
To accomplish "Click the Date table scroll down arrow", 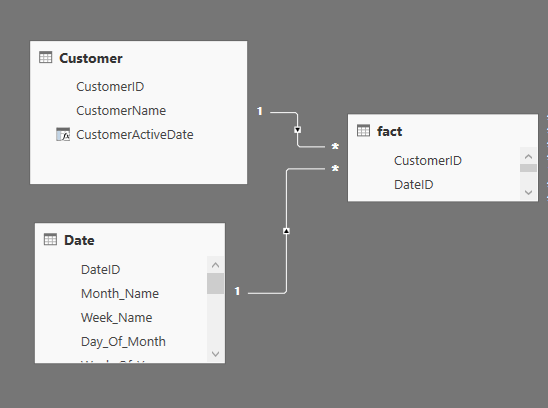I will click(x=215, y=354).
